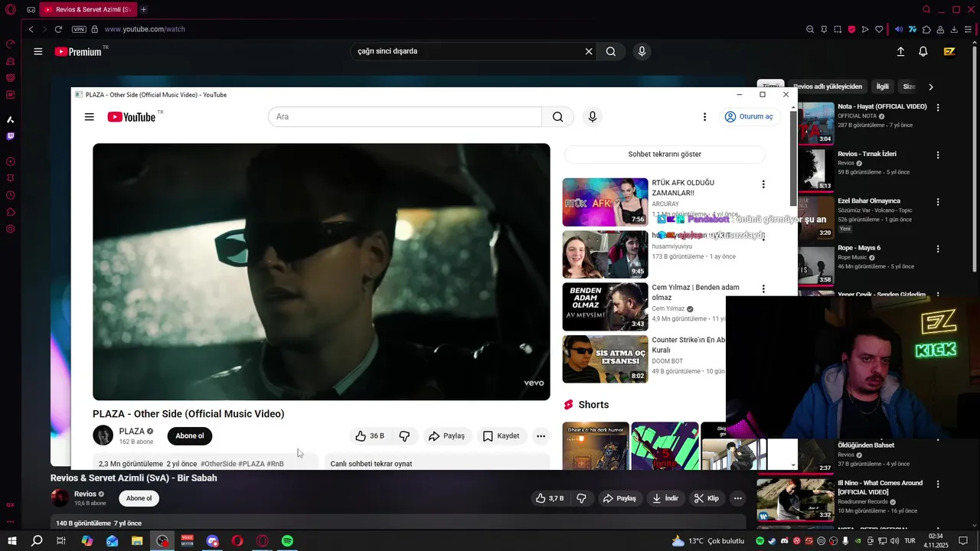Click the Windows Start button
Image resolution: width=980 pixels, height=551 pixels.
[11, 540]
